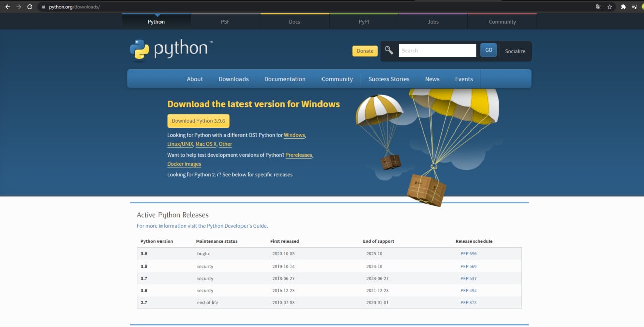Image resolution: width=644 pixels, height=327 pixels.
Task: Open the Downloads menu
Action: pos(233,79)
